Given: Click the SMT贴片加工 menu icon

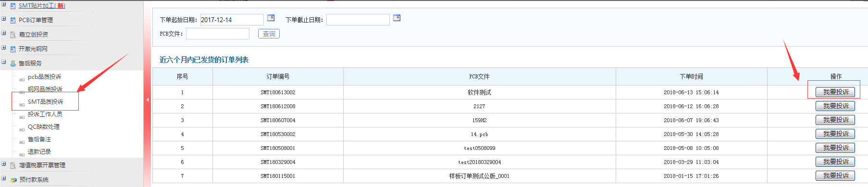Looking at the screenshot, I should point(13,6).
